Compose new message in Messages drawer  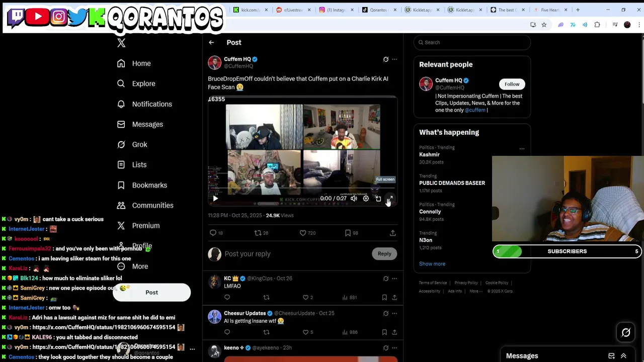(x=611, y=356)
